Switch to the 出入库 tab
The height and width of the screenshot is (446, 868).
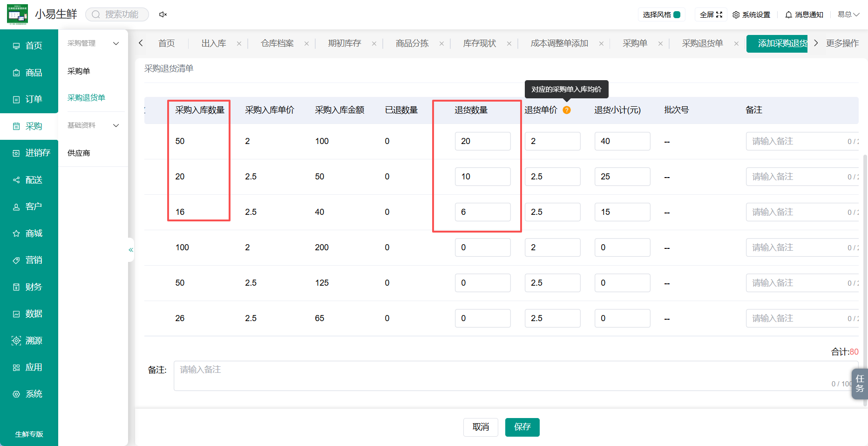[214, 43]
